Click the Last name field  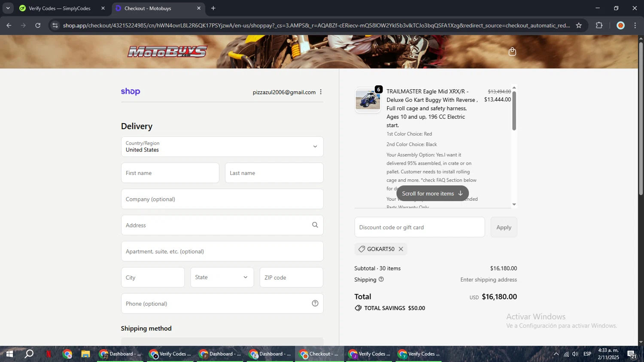coord(274,173)
